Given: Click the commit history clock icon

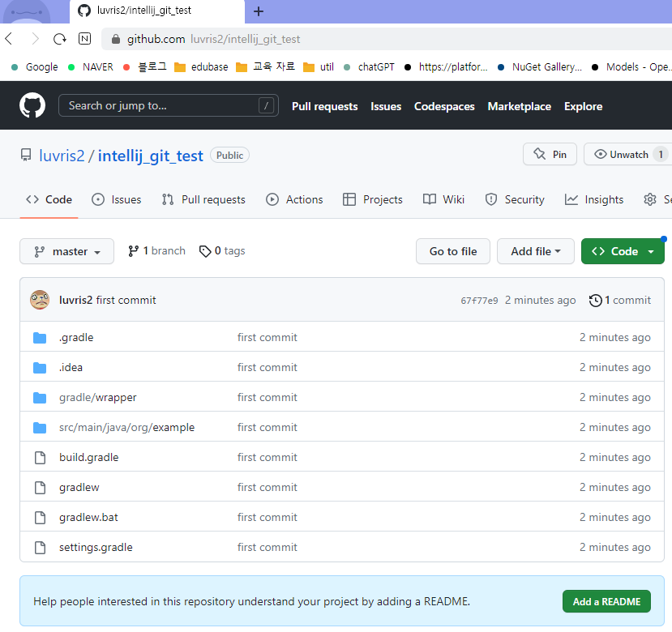Looking at the screenshot, I should click(595, 301).
